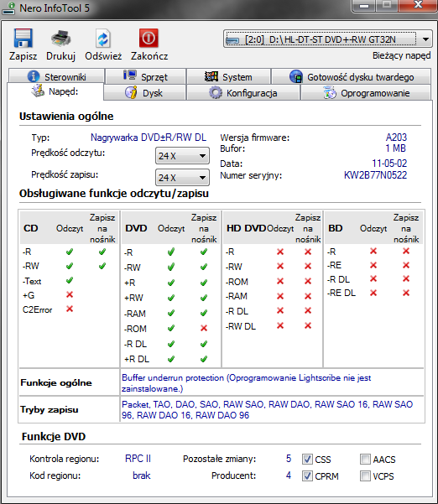Click the DVD -ROM write red cross

[204, 328]
